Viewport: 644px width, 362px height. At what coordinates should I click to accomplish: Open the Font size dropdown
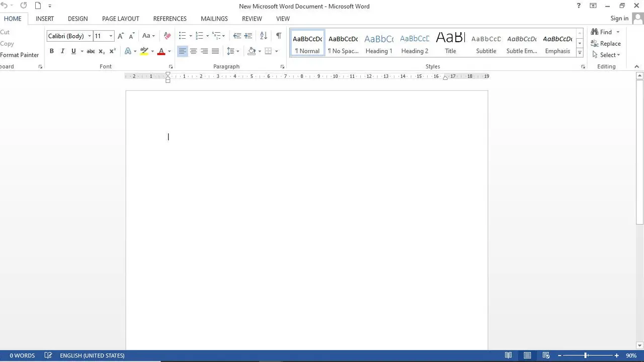coord(110,36)
